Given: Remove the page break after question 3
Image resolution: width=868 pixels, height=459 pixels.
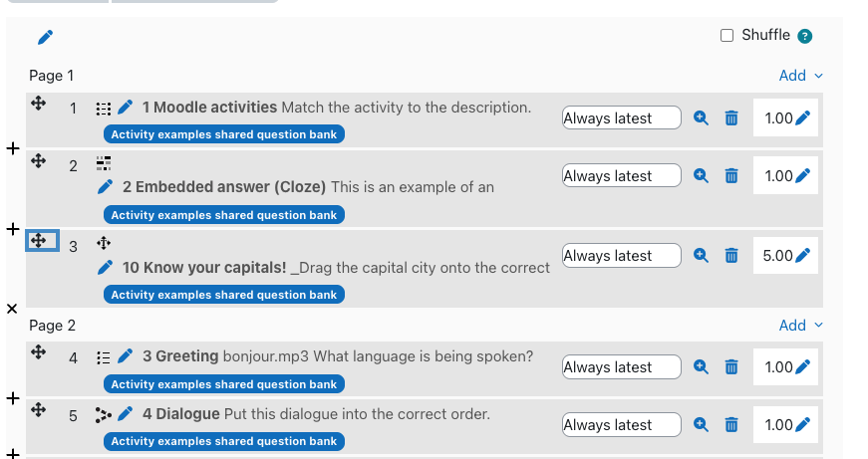Looking at the screenshot, I should coord(12,309).
